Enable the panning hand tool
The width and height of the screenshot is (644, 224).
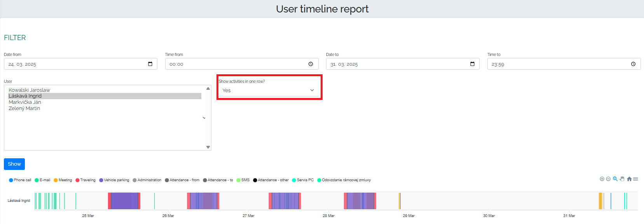(x=622, y=179)
